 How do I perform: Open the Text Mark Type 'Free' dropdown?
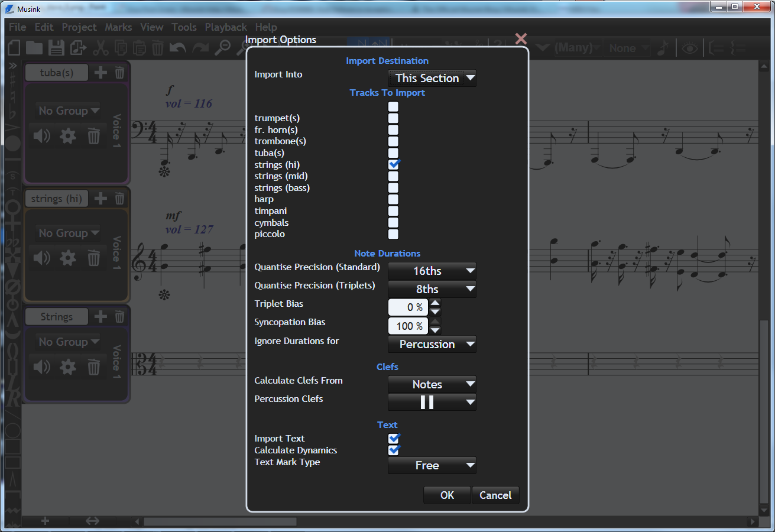(432, 465)
